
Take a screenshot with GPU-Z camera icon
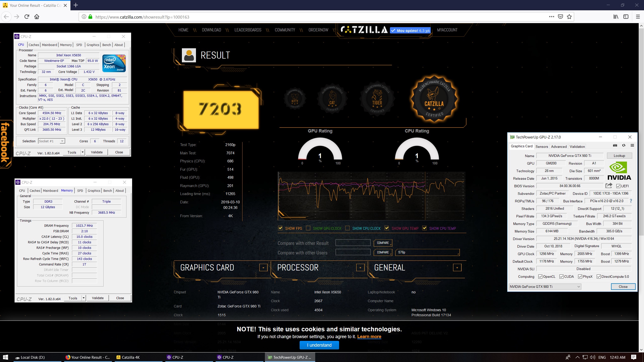(x=615, y=146)
